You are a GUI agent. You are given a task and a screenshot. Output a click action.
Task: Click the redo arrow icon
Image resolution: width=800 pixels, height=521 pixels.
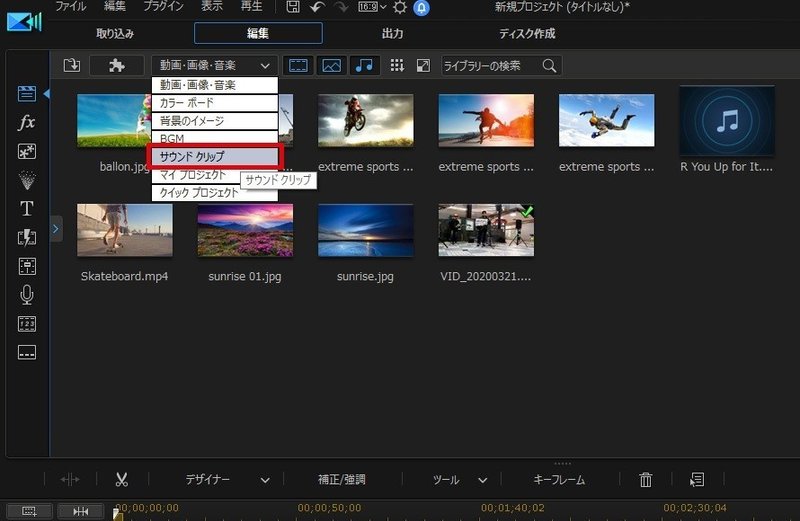pos(341,7)
